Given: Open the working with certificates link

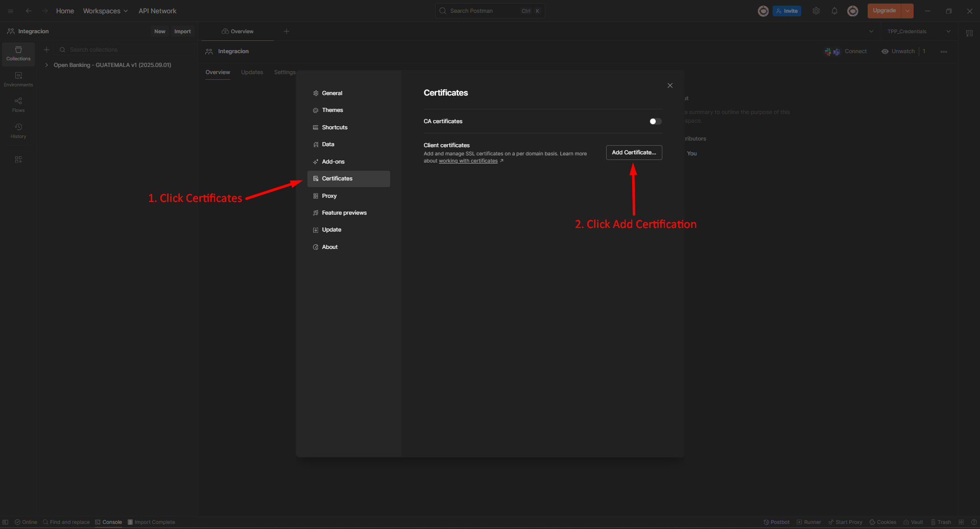Looking at the screenshot, I should [x=468, y=161].
